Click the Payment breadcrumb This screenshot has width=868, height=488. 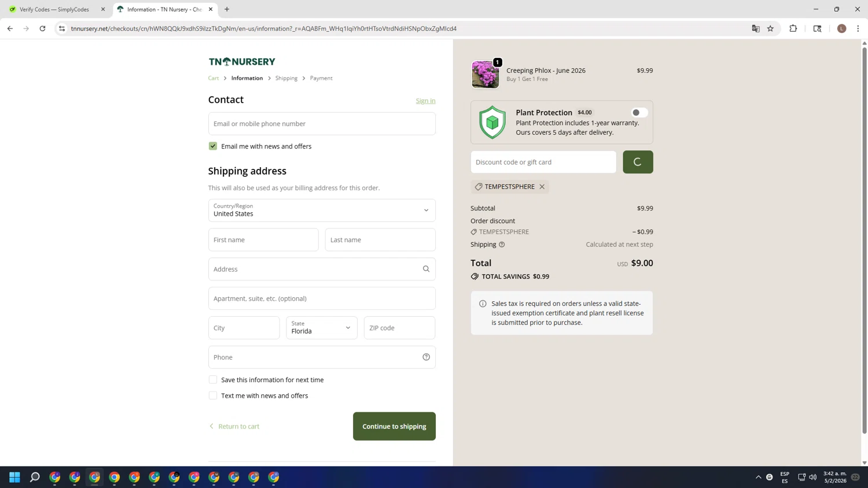321,78
